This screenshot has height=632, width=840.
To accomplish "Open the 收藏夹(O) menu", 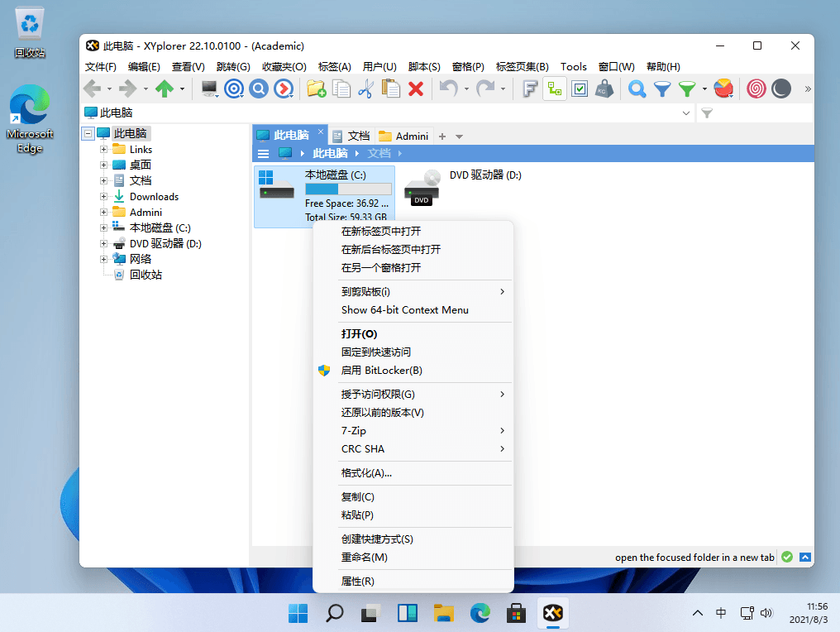I will (284, 66).
